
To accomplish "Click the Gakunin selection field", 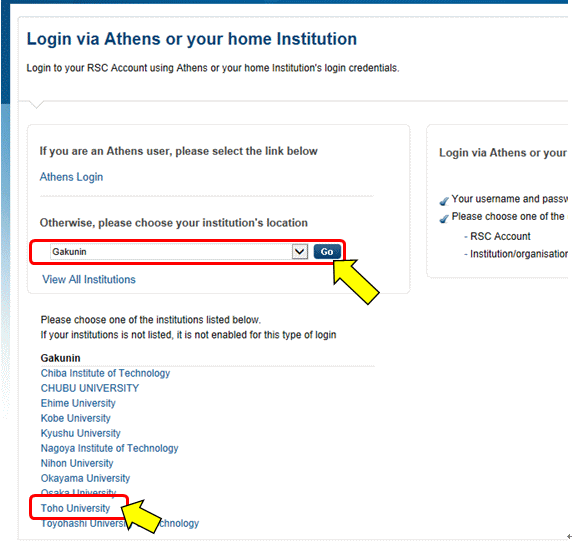I will coord(171,252).
